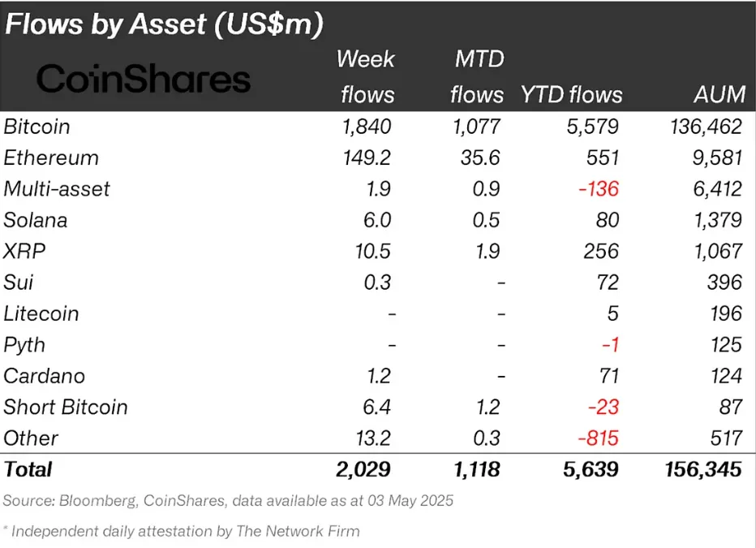
Task: Select the Week flows column header
Action: pyautogui.click(x=367, y=76)
